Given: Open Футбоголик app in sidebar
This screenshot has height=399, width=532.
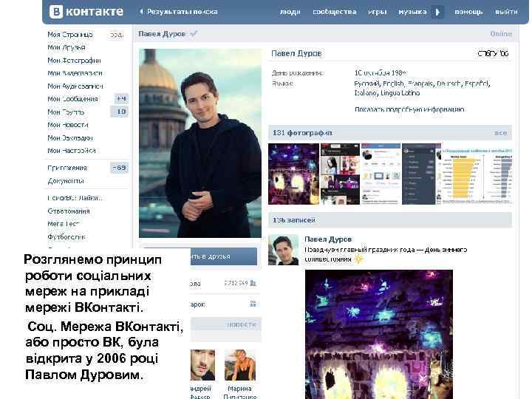Looking at the screenshot, I should click(x=66, y=237).
